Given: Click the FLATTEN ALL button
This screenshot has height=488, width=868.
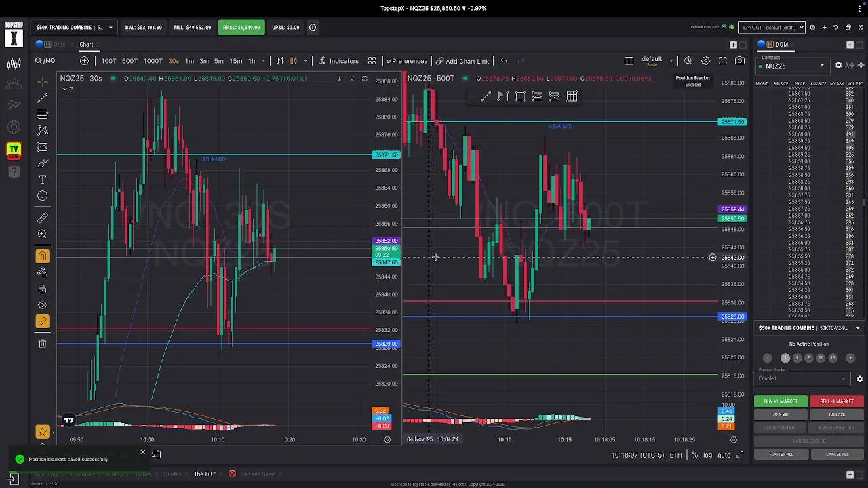Looking at the screenshot, I should coord(781,455).
